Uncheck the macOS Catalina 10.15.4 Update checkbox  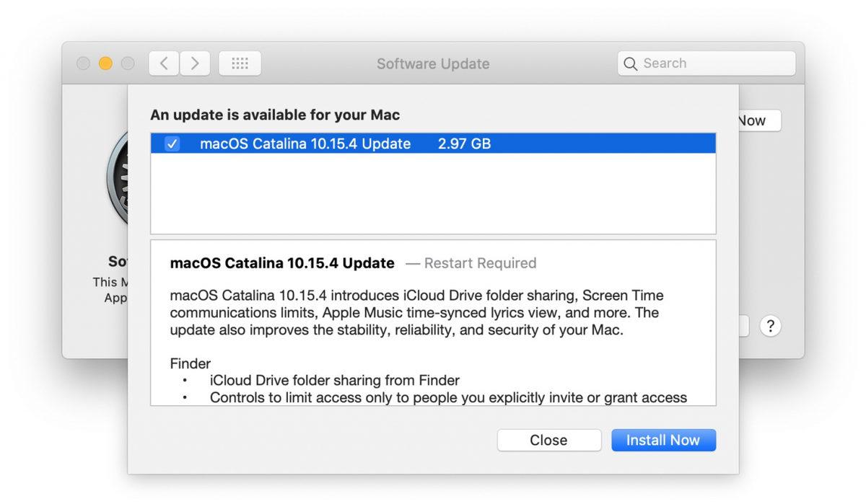click(172, 143)
